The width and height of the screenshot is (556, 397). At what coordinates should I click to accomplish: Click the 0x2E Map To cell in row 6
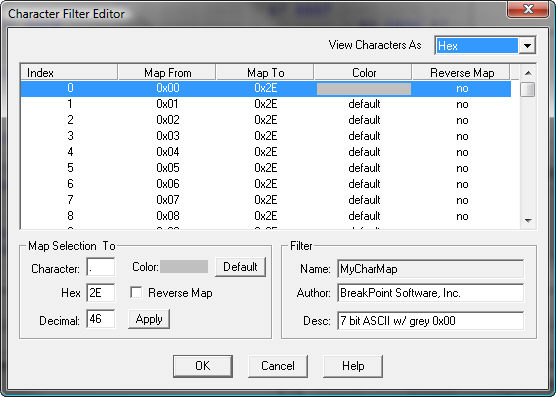click(266, 184)
